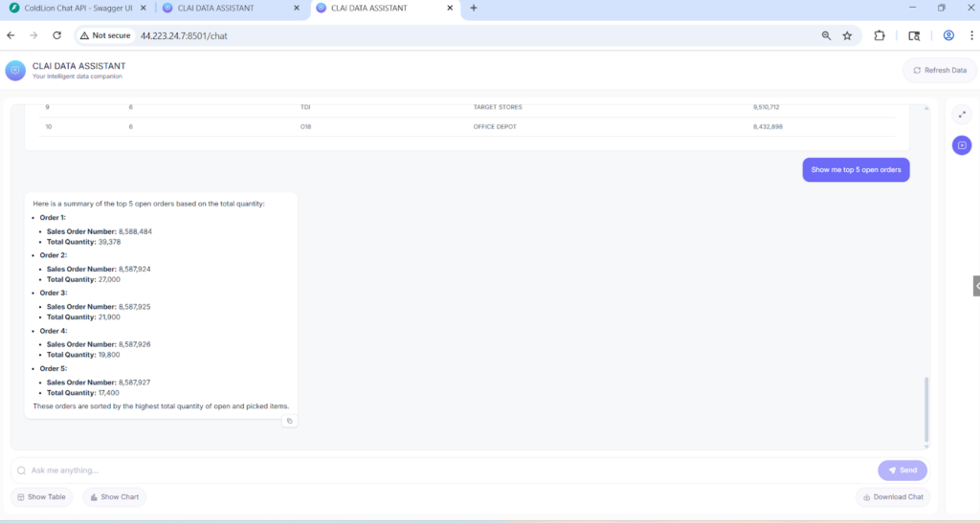The width and height of the screenshot is (980, 523).
Task: Open the Chrome three-dot menu
Action: point(970,35)
